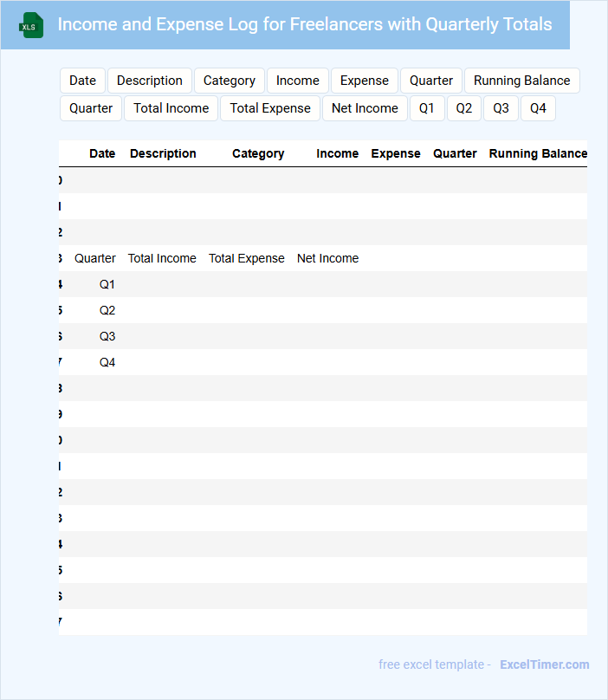Click the Quarter chip beside Total Income
Viewport: 608px width, 700px height.
91,108
